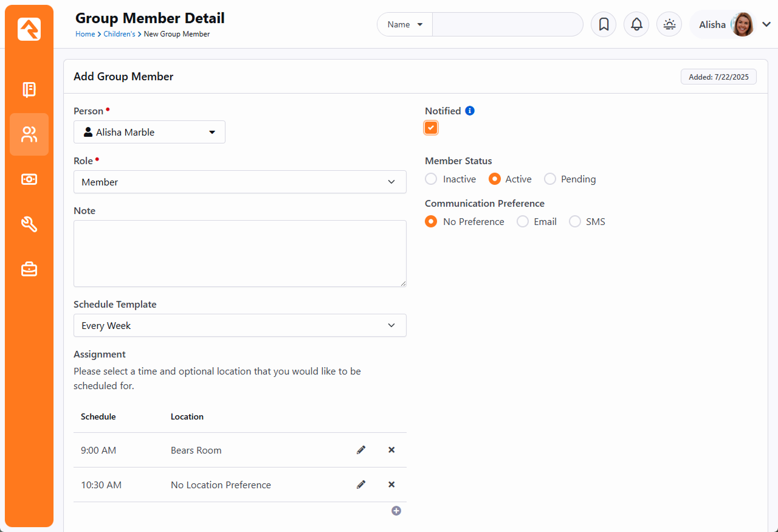Uncheck the Notified checkbox

click(431, 128)
